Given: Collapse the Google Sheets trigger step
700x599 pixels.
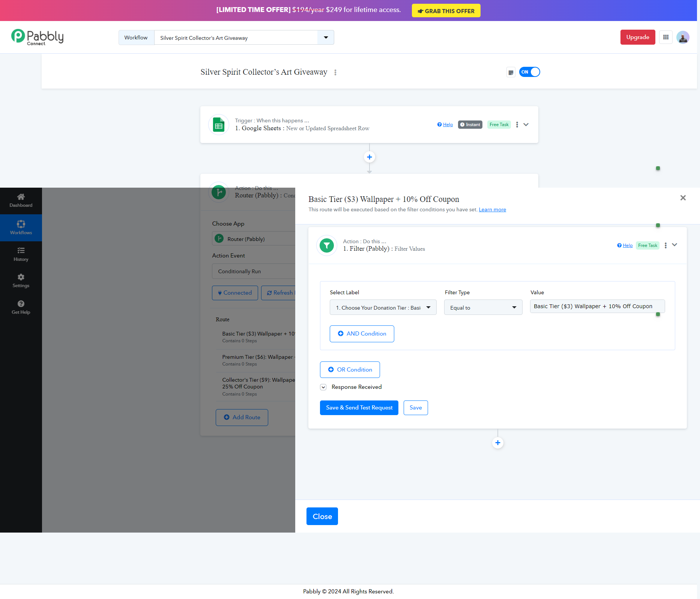Looking at the screenshot, I should point(526,125).
